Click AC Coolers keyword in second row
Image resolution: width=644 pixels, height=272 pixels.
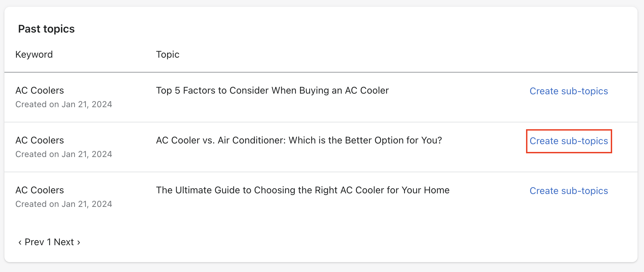tap(40, 140)
